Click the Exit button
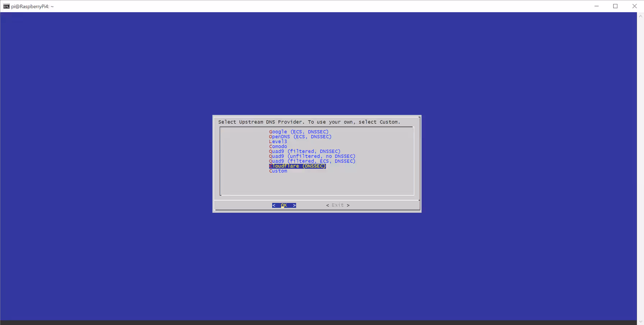The height and width of the screenshot is (325, 644). click(337, 205)
